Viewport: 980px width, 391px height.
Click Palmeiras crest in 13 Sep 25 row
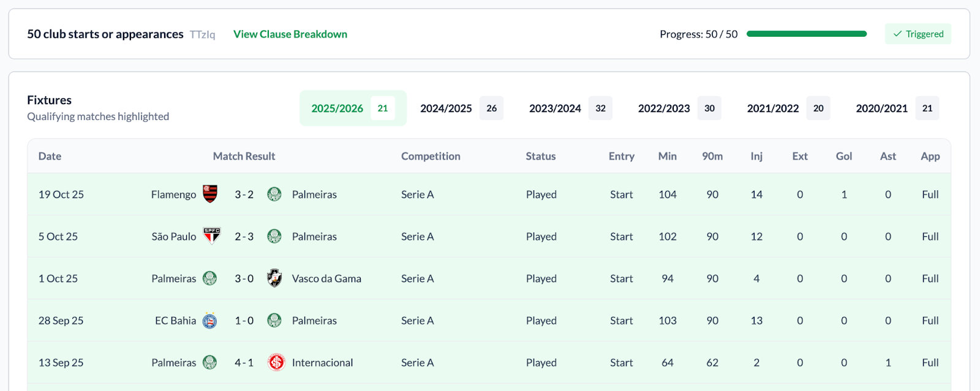[x=209, y=363]
